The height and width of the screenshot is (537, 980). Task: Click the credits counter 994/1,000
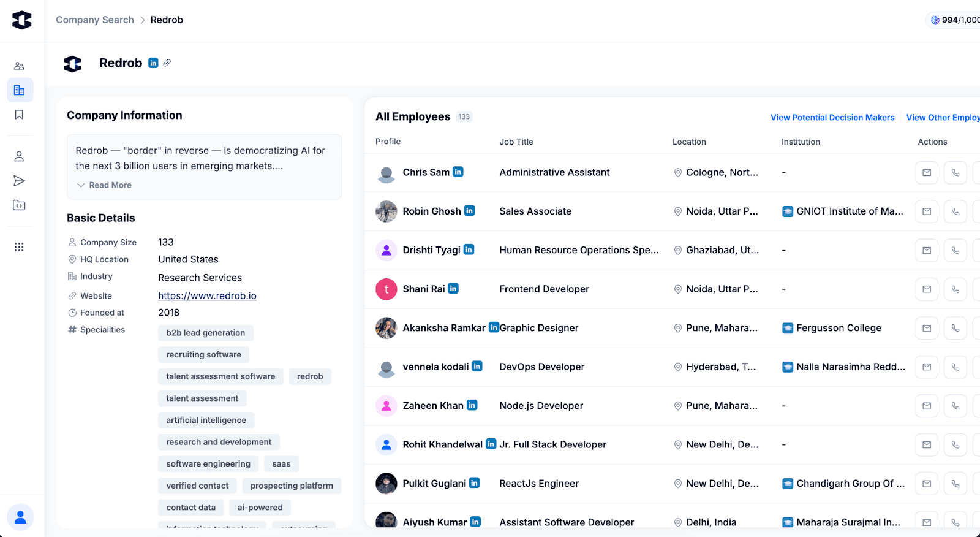click(954, 20)
